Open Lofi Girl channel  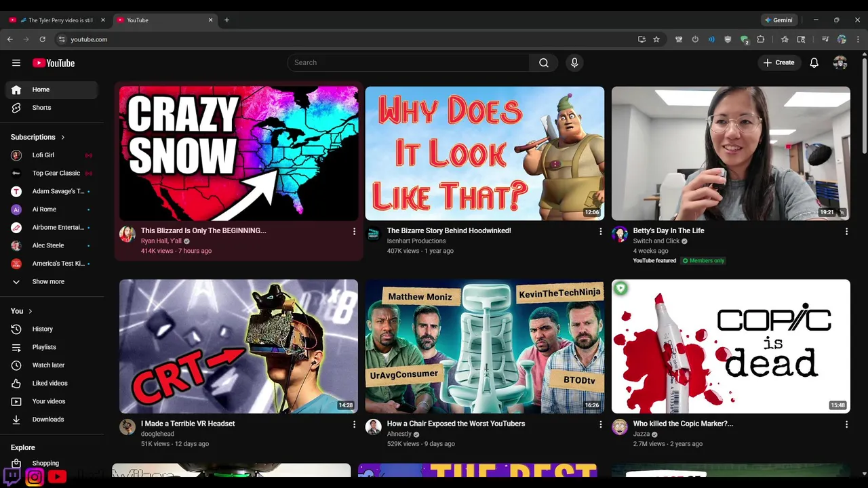click(52, 155)
